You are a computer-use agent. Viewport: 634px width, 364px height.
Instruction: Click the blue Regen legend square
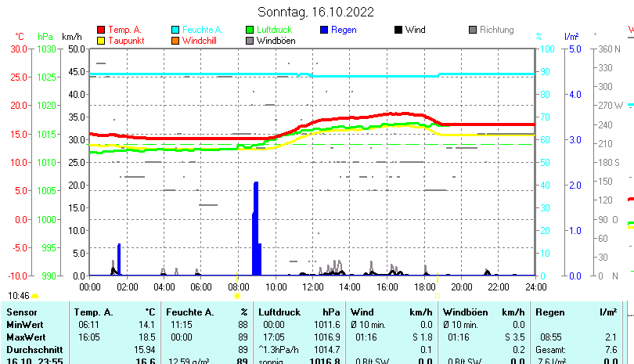pyautogui.click(x=325, y=30)
